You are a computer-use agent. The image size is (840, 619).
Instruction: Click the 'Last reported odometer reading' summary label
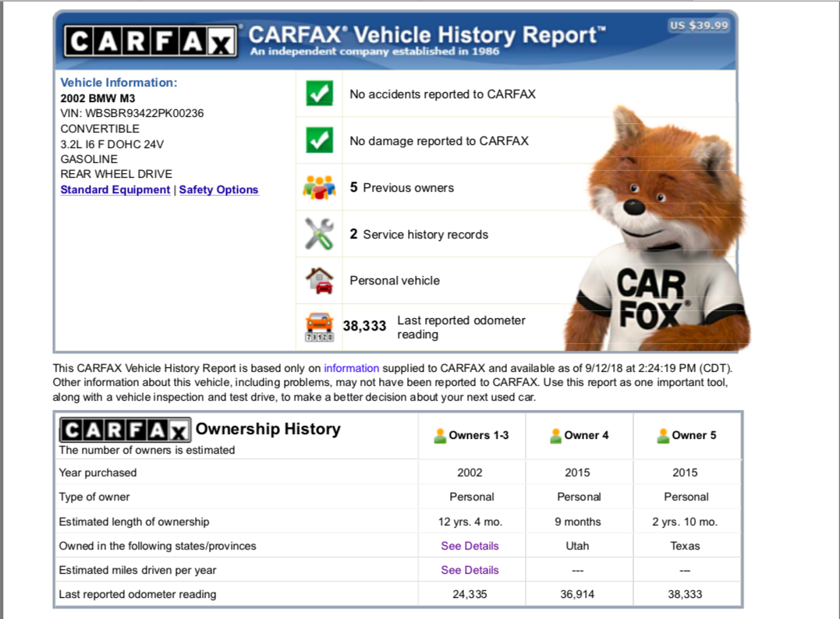pyautogui.click(x=461, y=327)
